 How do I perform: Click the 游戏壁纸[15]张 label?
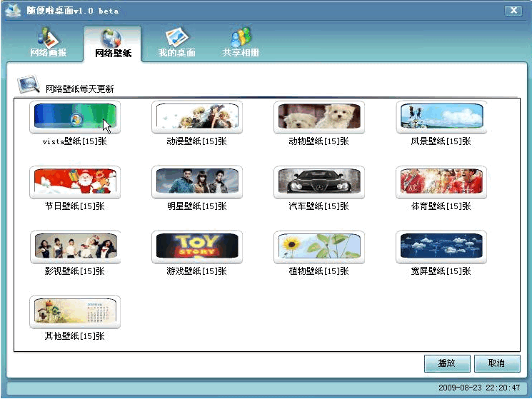pyautogui.click(x=197, y=271)
